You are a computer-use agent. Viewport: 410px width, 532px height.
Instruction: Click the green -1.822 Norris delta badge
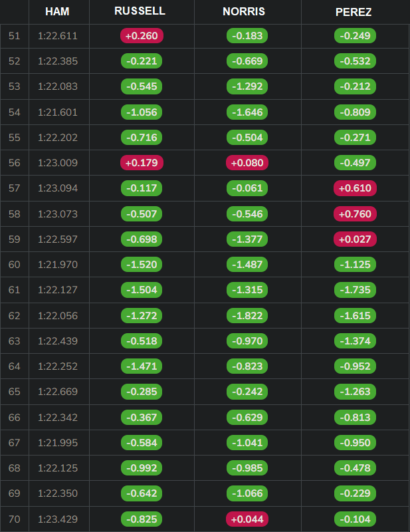[247, 316]
